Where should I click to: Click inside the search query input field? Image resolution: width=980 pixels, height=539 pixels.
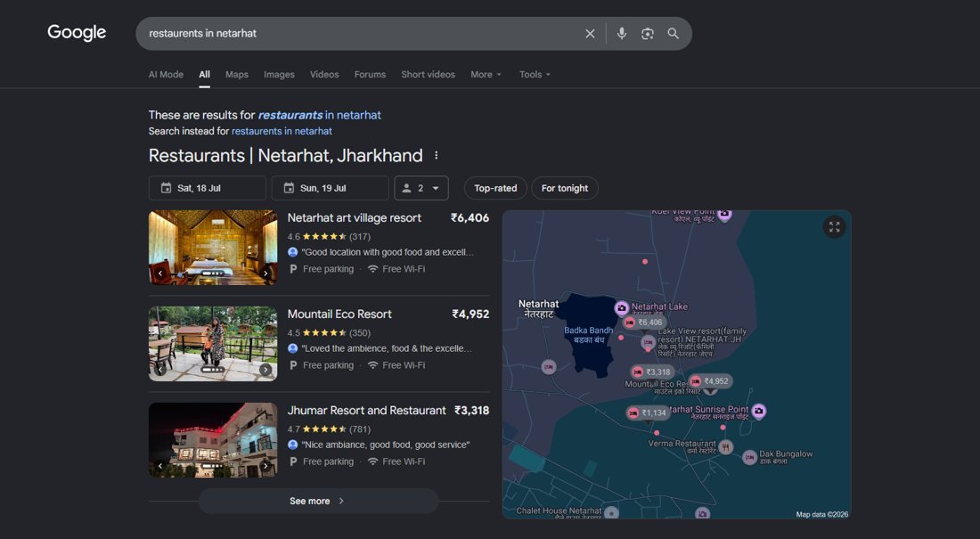coord(363,34)
